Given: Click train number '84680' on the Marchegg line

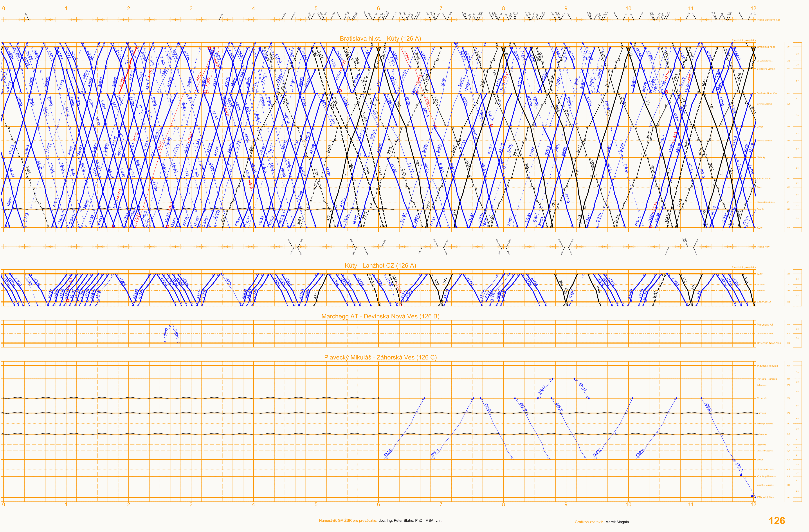Looking at the screenshot, I should coord(165,333).
